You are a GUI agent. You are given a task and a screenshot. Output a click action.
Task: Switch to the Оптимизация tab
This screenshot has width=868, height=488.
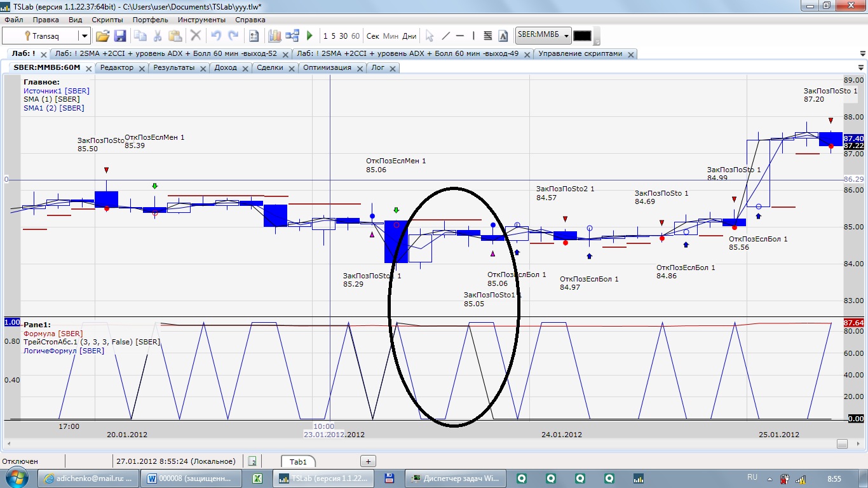point(327,67)
